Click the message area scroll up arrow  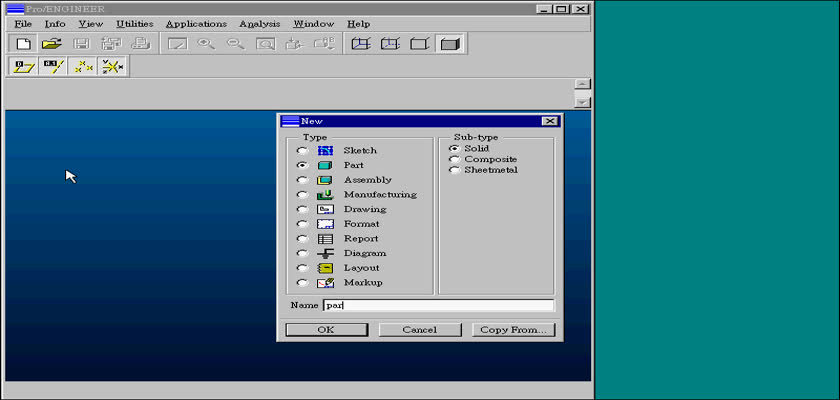point(582,84)
